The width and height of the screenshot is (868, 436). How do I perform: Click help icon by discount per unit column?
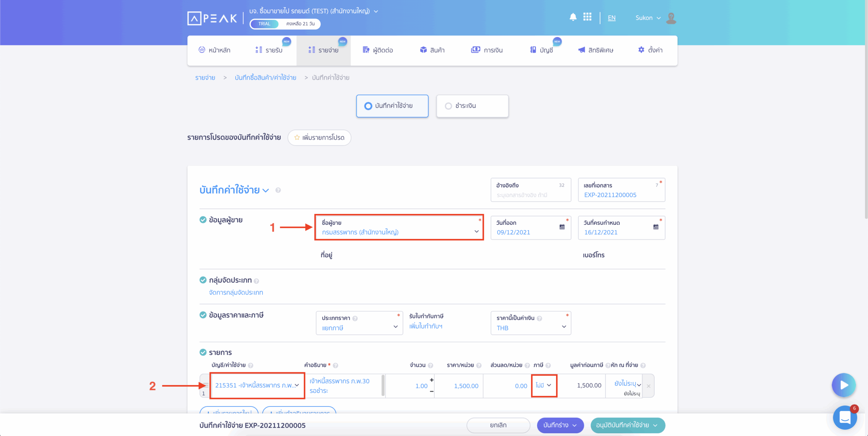(527, 365)
